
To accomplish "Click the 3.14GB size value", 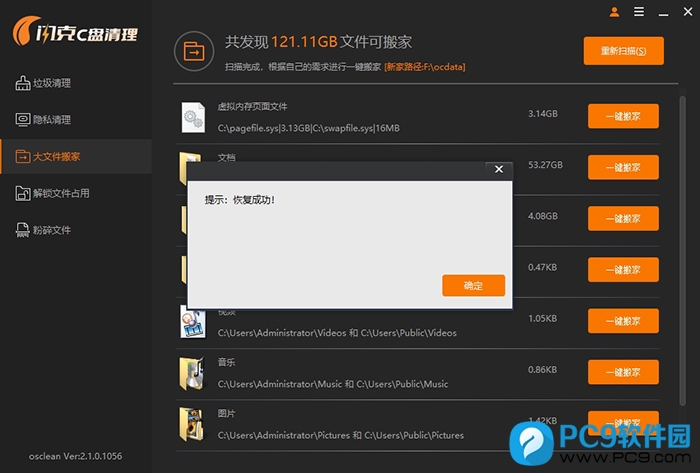I will click(x=543, y=114).
